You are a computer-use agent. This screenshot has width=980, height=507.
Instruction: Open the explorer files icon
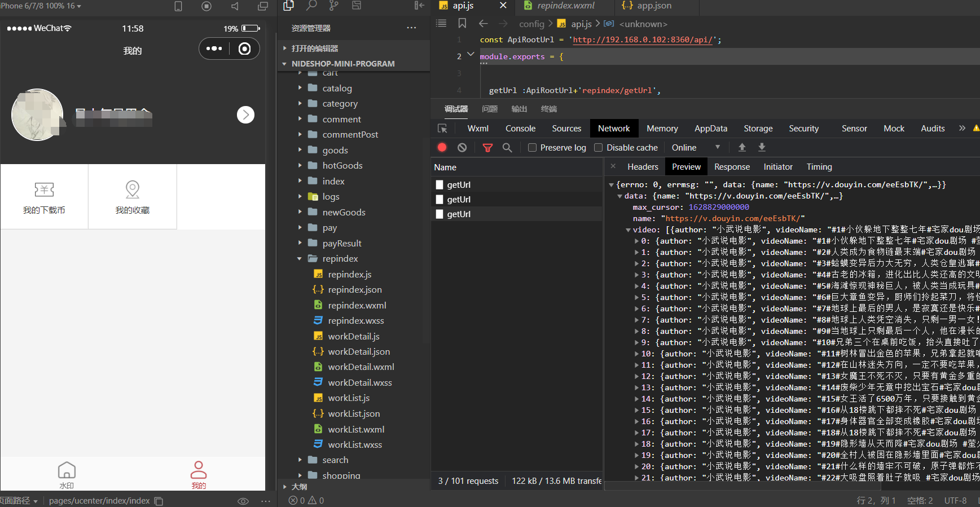[x=289, y=6]
